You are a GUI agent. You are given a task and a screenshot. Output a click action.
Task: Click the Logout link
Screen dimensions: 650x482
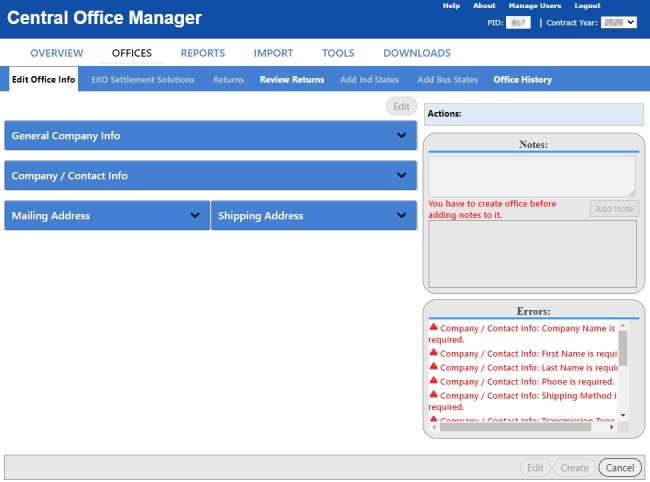[587, 6]
